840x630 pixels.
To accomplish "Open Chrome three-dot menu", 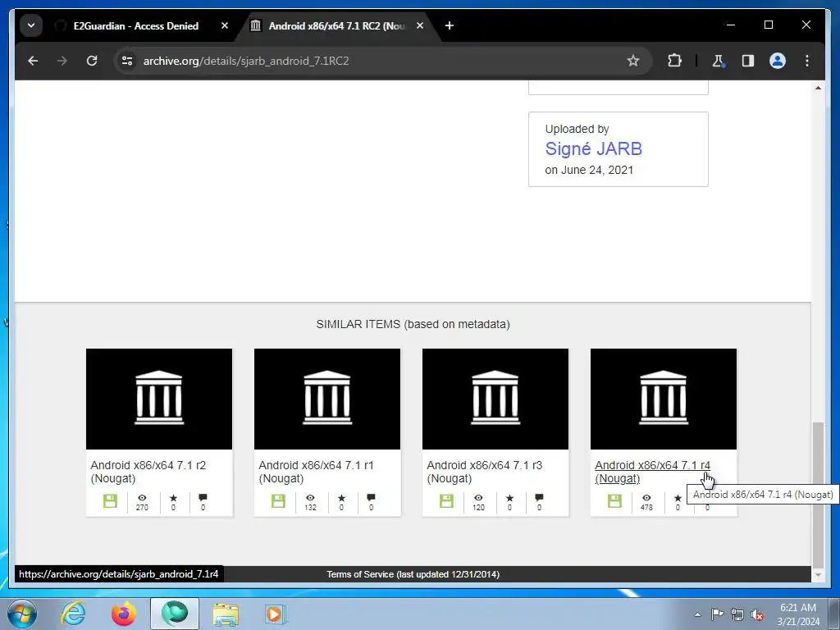I will point(807,61).
